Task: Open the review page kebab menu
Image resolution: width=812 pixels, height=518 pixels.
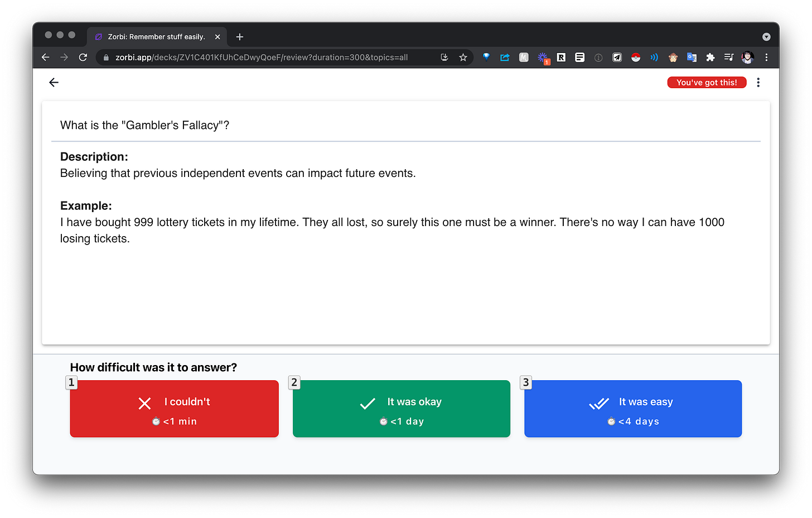Action: [758, 83]
